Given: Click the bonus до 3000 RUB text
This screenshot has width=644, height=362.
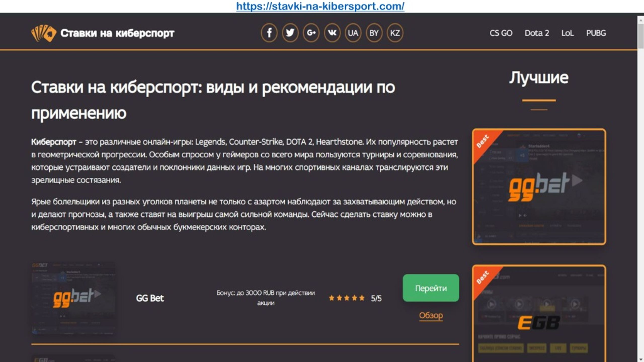Looking at the screenshot, I should point(266,298).
